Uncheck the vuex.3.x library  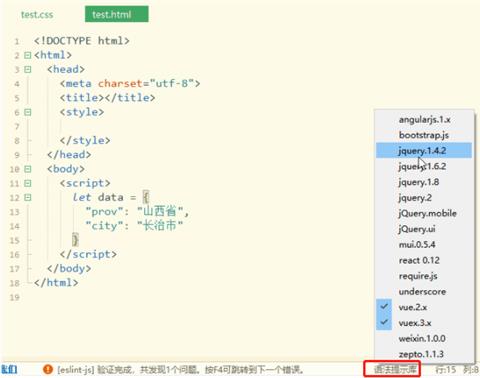424,323
